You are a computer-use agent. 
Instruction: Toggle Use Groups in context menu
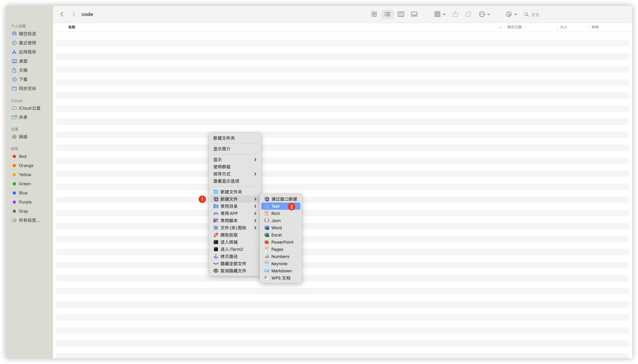tap(222, 167)
